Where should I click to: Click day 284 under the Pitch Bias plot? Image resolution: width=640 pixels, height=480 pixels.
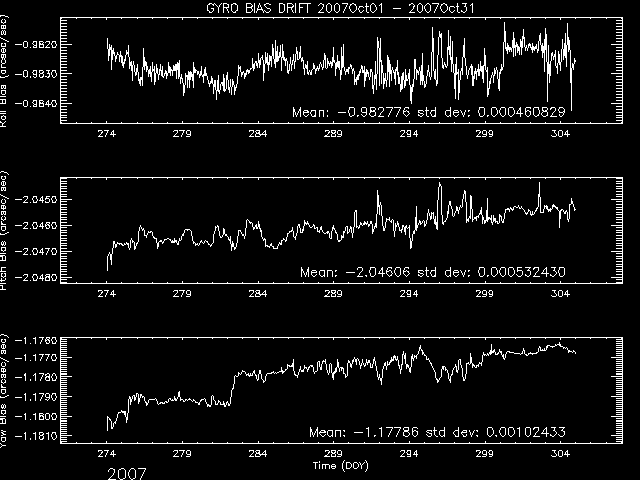258,293
